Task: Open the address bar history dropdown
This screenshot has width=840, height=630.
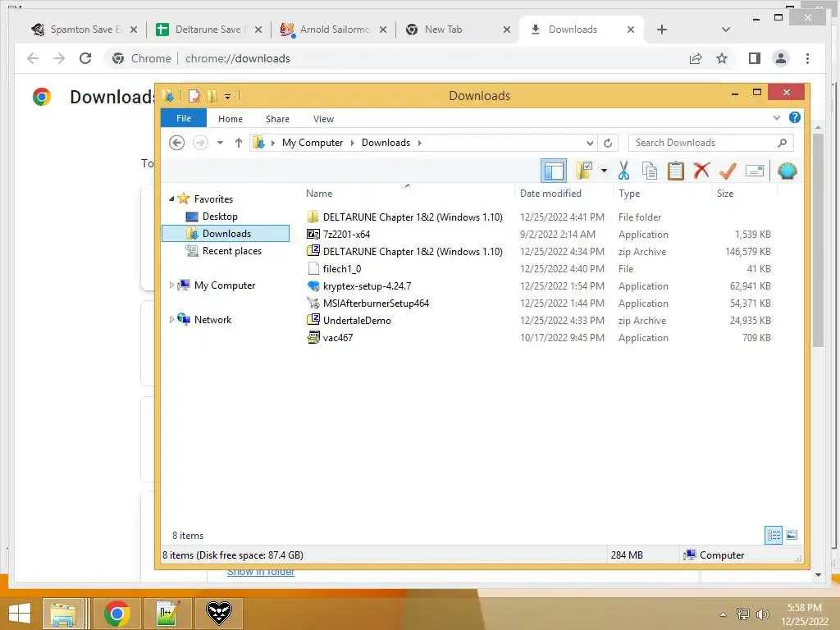Action: pos(589,143)
